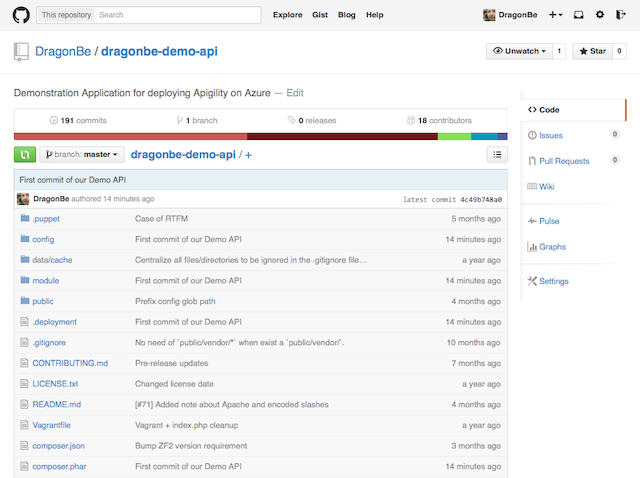Screen dimensions: 640x478
Task: Click the GitHub Octocat logo
Action: [x=21, y=15]
